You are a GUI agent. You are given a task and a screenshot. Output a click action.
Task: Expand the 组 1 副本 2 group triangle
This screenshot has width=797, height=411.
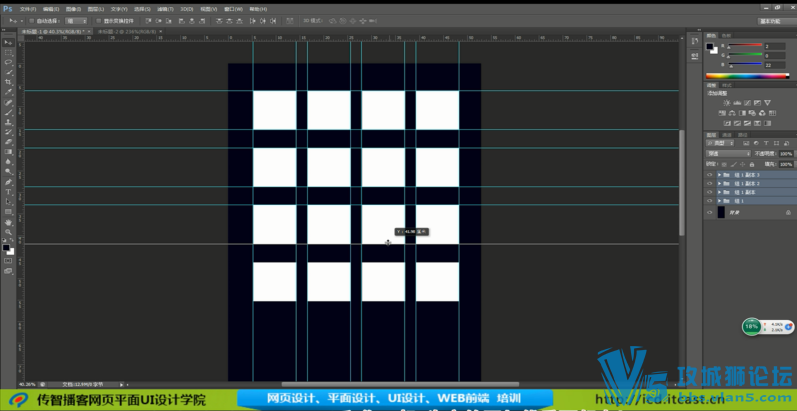(719, 183)
